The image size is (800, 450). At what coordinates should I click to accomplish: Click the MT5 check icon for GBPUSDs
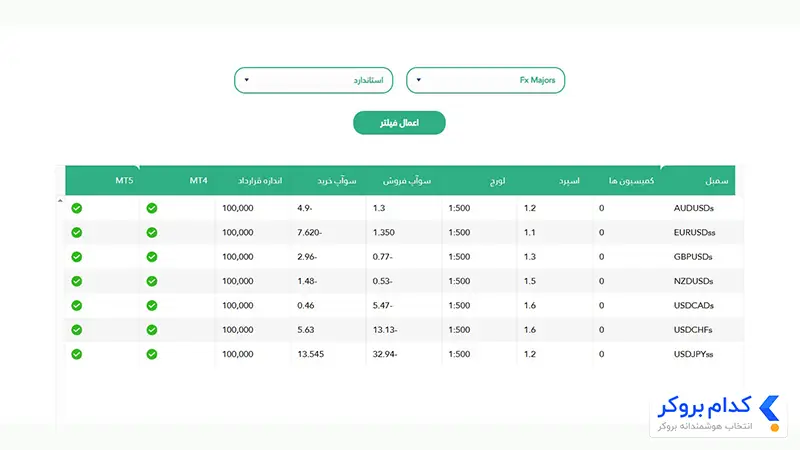coord(77,257)
